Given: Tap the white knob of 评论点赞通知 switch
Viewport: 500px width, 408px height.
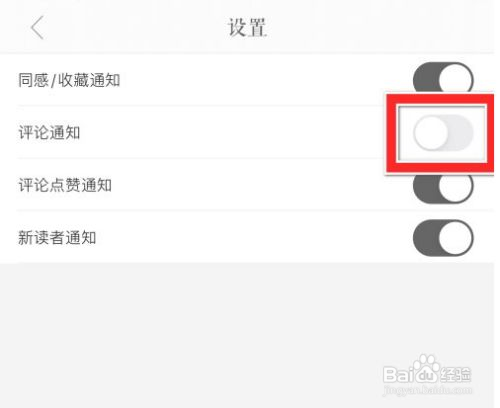Looking at the screenshot, I should click(x=456, y=188).
